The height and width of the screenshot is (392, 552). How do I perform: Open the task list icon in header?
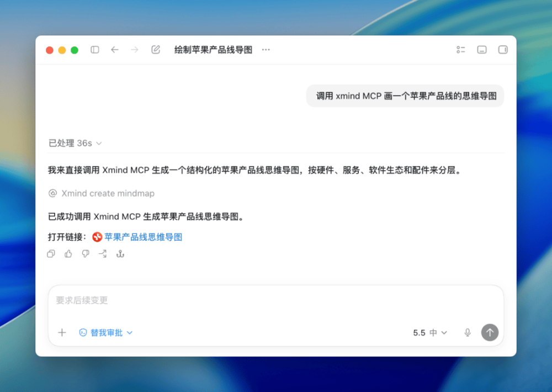pos(461,50)
